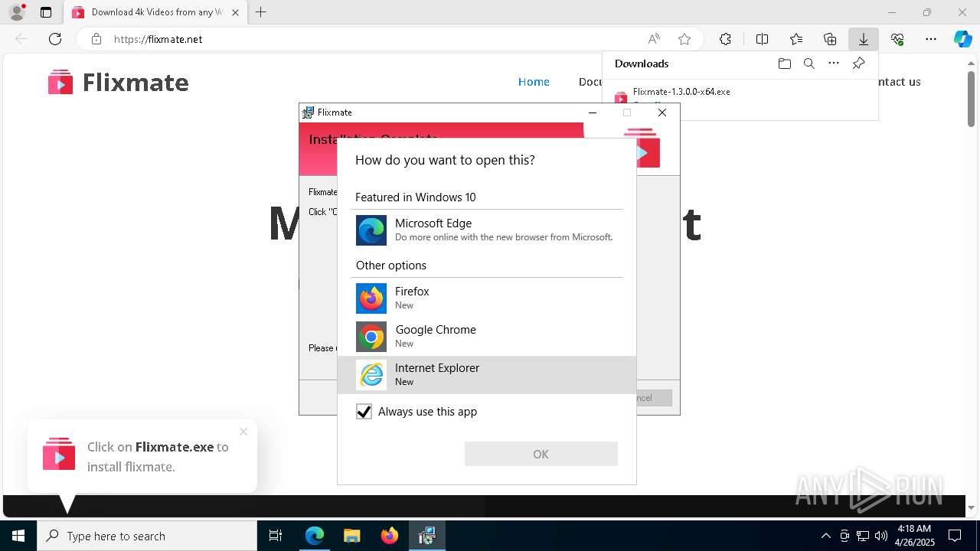This screenshot has width=980, height=551.
Task: Click the OK button in dialog
Action: click(541, 454)
